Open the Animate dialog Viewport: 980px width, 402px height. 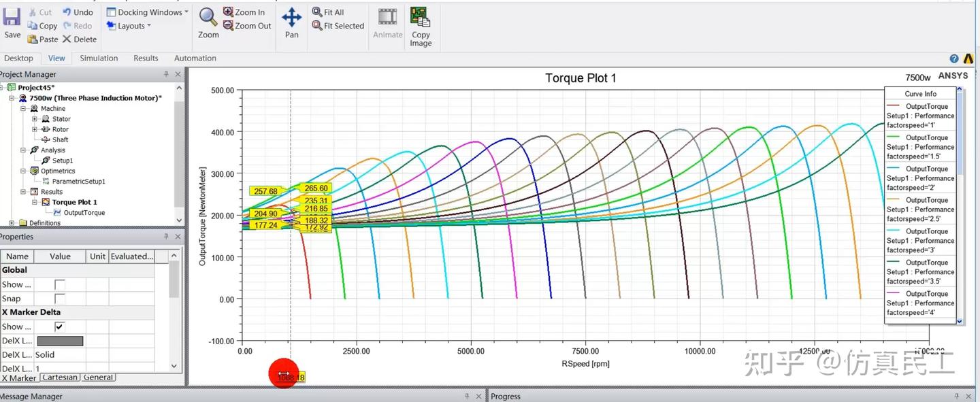[387, 22]
